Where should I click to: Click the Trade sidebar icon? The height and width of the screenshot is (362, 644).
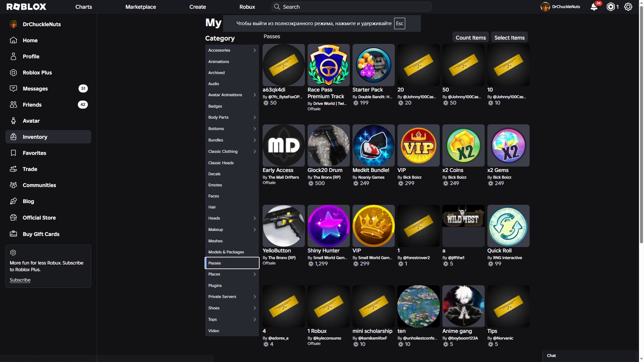click(x=13, y=169)
